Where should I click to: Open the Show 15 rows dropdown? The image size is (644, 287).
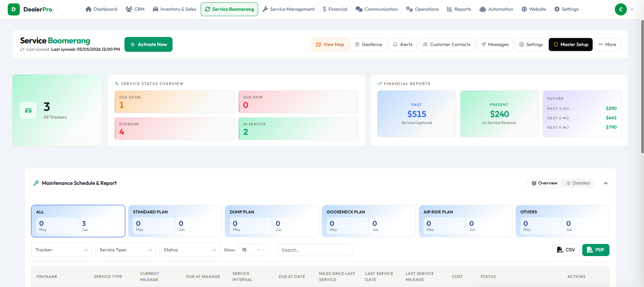251,250
